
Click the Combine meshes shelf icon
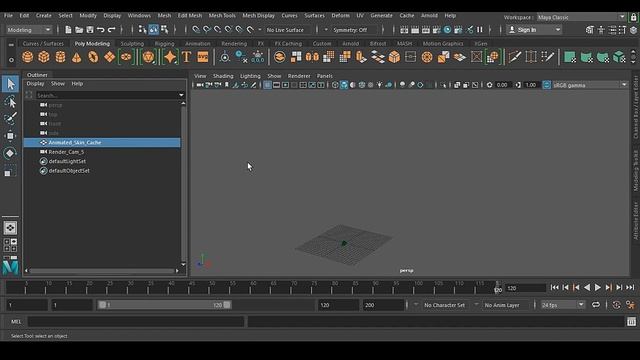(x=280, y=57)
